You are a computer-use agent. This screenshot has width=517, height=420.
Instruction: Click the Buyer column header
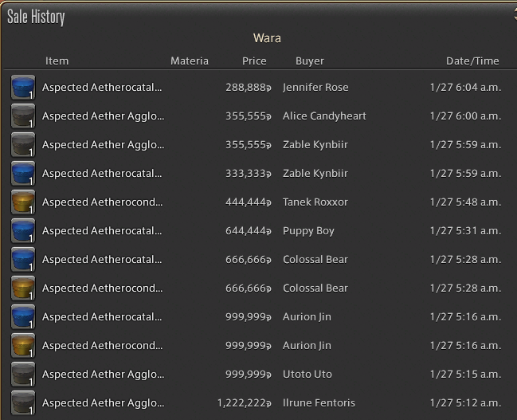[x=310, y=61]
